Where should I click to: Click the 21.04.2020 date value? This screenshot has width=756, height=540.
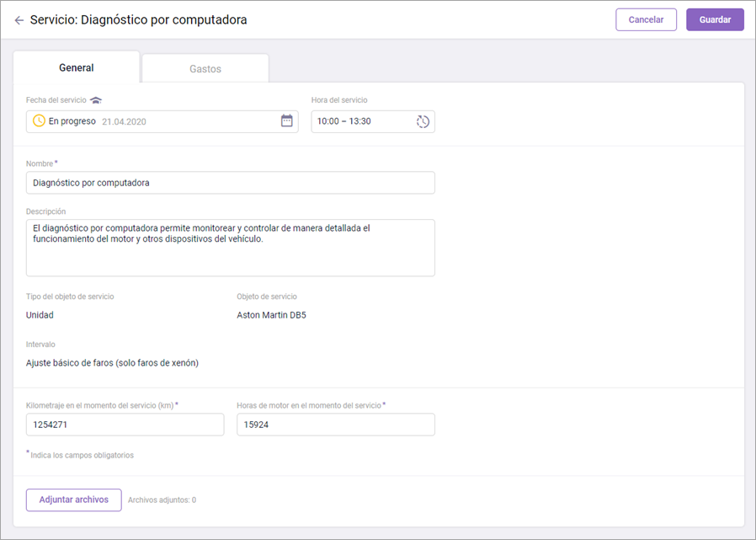click(x=124, y=121)
